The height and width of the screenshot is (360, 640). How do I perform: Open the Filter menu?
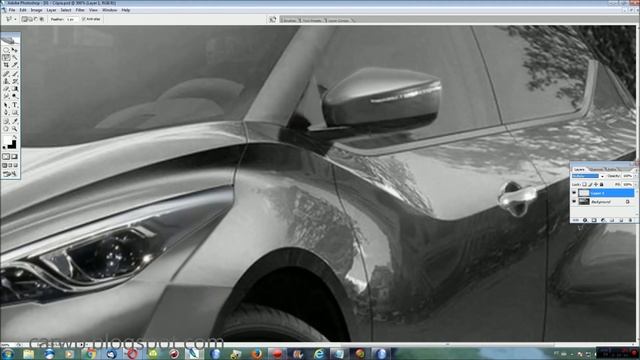point(80,10)
